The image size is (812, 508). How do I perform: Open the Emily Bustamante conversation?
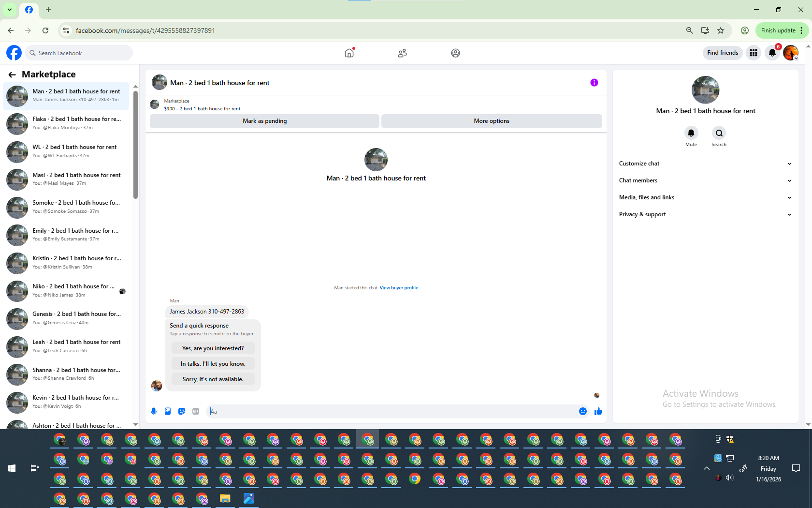pos(66,235)
